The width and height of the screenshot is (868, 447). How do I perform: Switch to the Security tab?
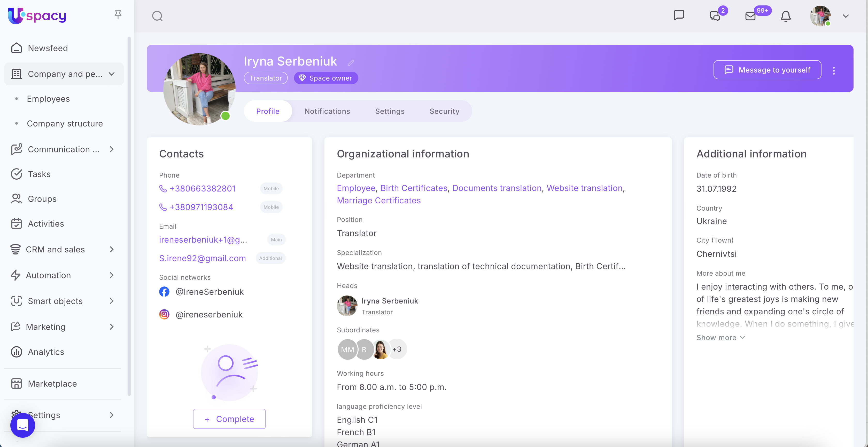[444, 111]
